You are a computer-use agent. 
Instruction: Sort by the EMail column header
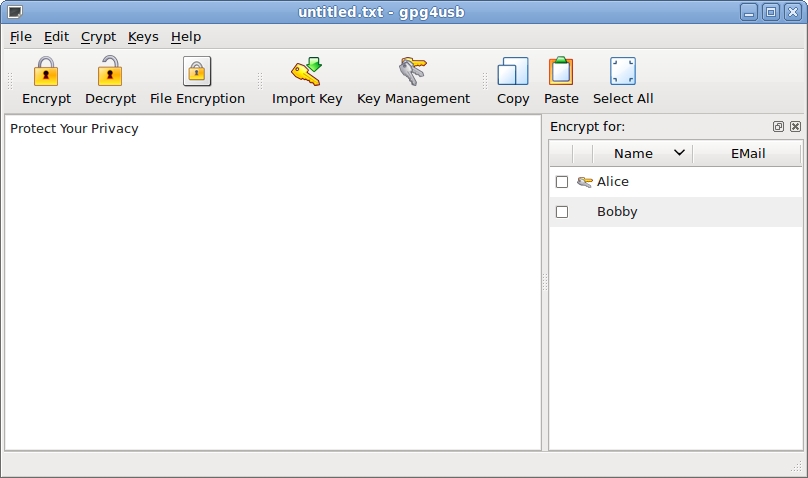pos(748,153)
